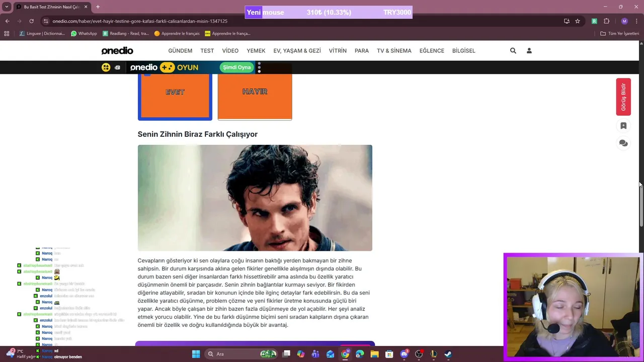Open the comments bubble icon on right

tap(623, 143)
